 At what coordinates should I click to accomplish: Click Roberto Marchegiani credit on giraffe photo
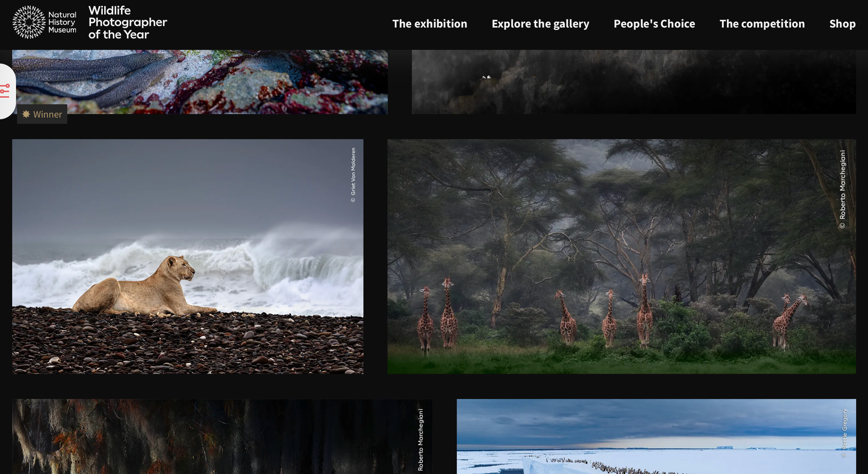tap(842, 189)
